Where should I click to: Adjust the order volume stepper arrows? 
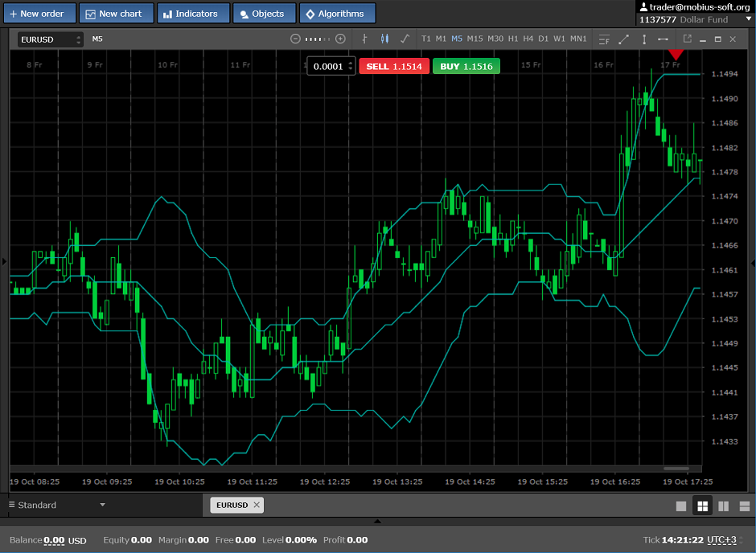pos(351,67)
